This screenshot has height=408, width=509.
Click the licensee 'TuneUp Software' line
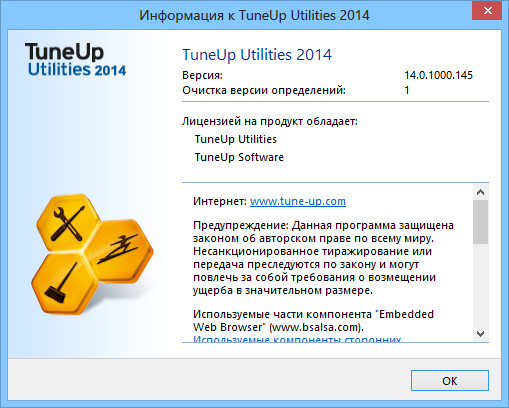click(x=239, y=157)
